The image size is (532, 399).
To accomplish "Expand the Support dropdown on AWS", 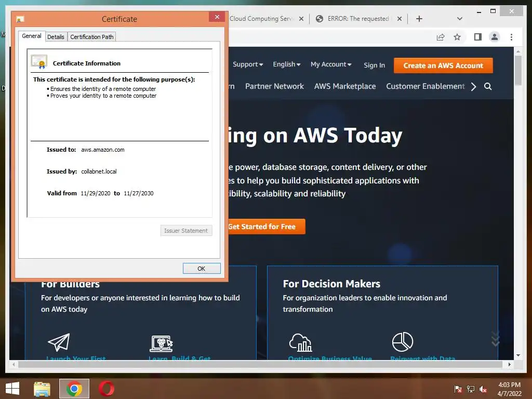I will [x=248, y=64].
